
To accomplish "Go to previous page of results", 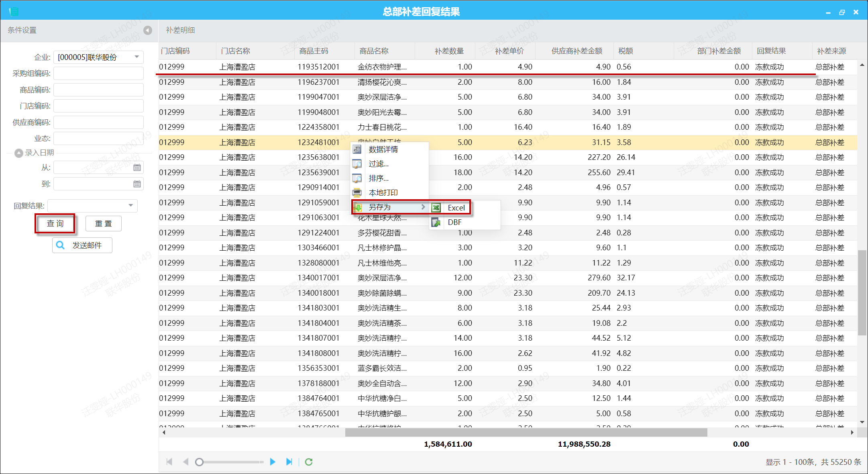I will [x=185, y=462].
